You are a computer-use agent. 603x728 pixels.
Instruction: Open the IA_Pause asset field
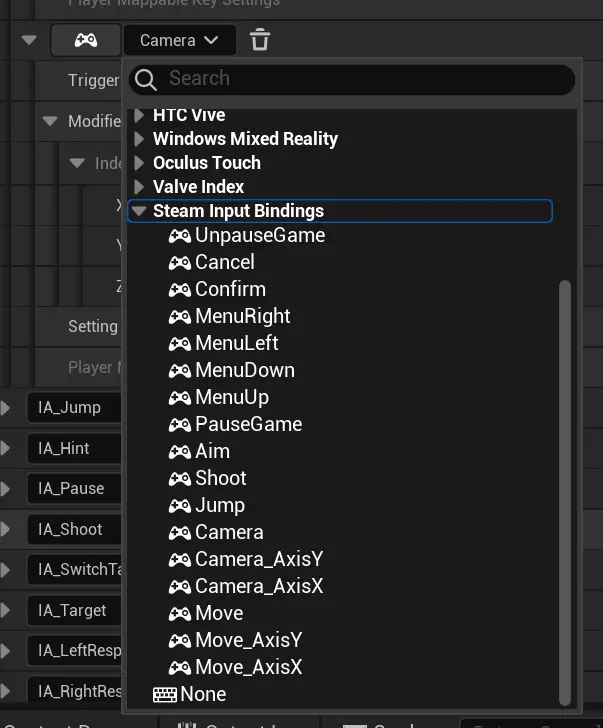[74, 488]
